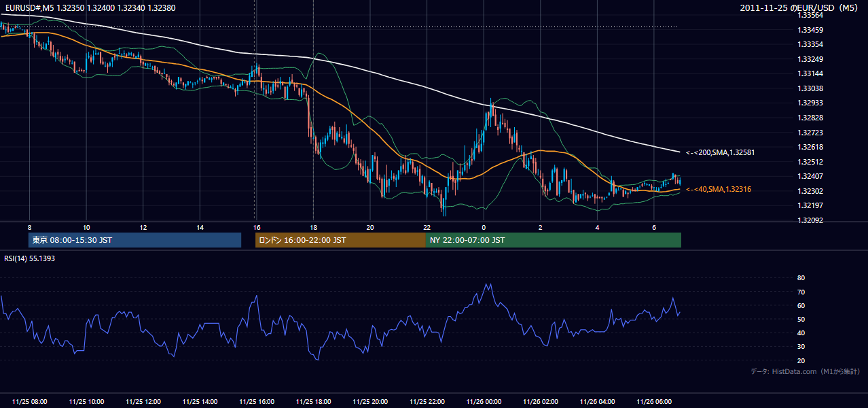Click the 11/25 08:00 time label
The image size is (868, 408).
tap(30, 402)
